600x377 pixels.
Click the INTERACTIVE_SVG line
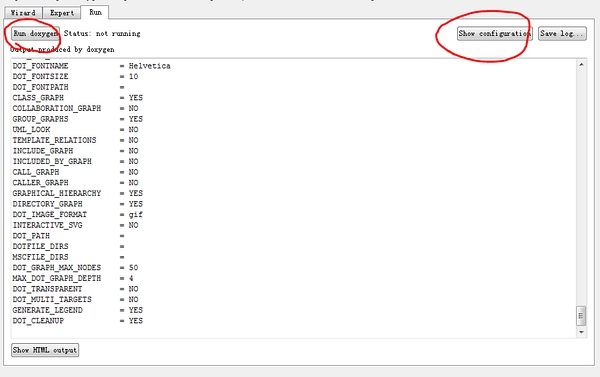75,225
